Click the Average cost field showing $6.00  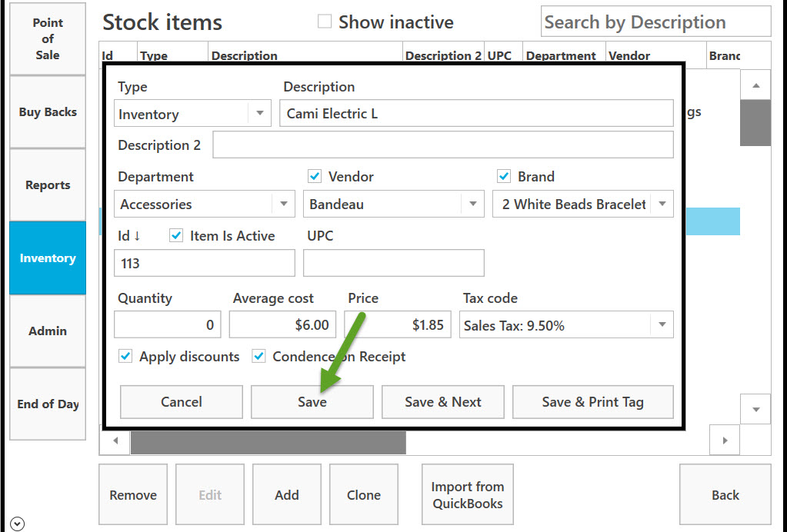[282, 324]
